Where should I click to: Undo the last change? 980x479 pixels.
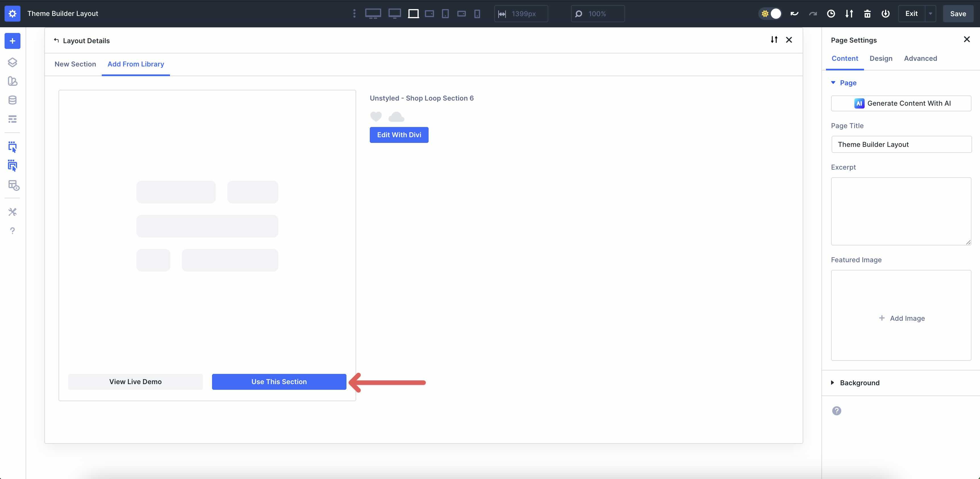coord(794,13)
